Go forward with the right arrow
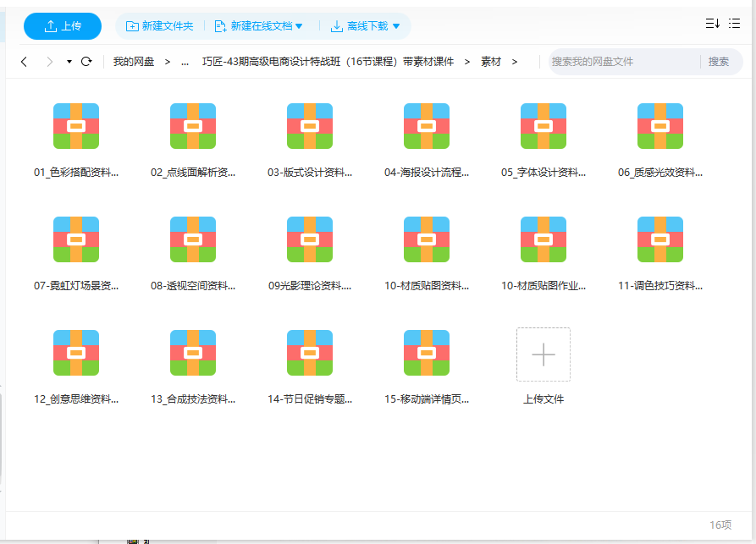Screen dimensions: 756x544 click(x=49, y=62)
